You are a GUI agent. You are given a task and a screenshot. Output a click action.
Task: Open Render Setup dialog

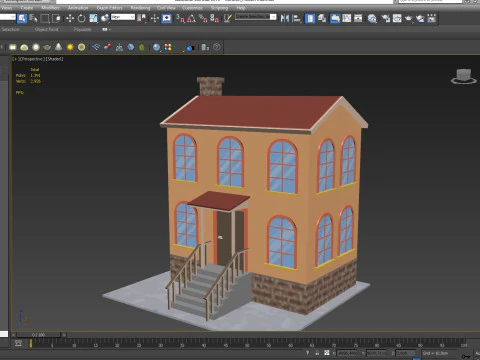click(x=386, y=18)
